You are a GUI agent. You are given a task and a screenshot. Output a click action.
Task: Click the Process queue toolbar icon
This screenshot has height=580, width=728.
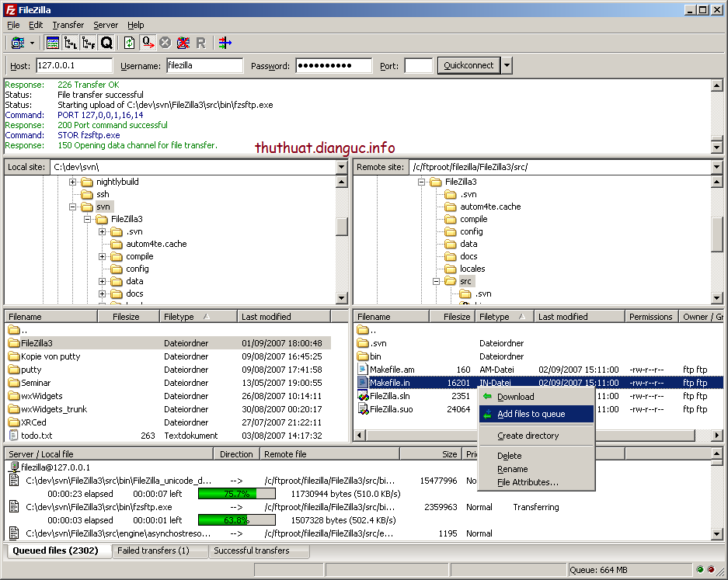(x=148, y=43)
